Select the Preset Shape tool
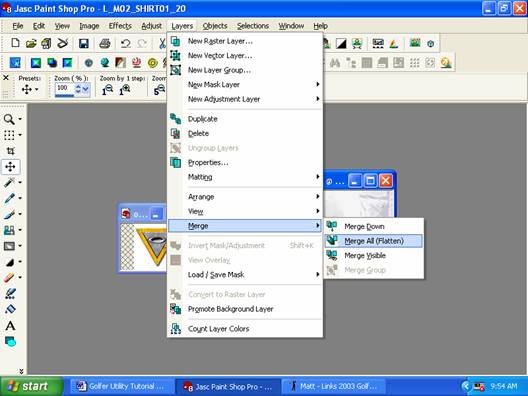 pos(10,341)
